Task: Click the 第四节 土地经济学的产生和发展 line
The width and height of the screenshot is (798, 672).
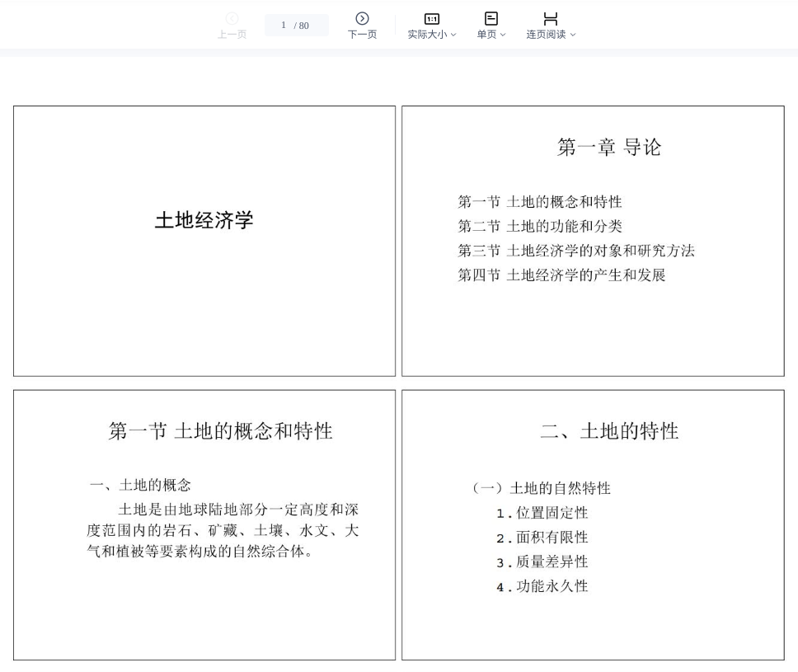Action: (x=561, y=275)
